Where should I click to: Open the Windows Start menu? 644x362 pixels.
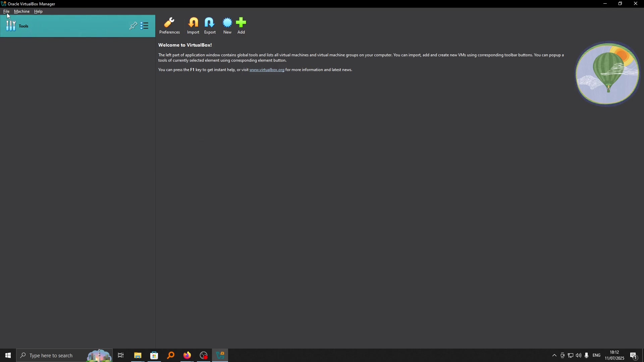[x=8, y=356]
